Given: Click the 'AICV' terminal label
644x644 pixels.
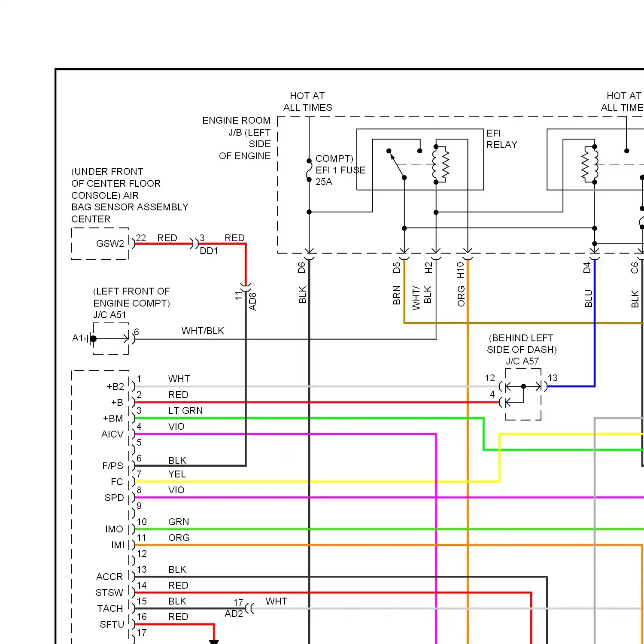Looking at the screenshot, I should (x=112, y=434).
